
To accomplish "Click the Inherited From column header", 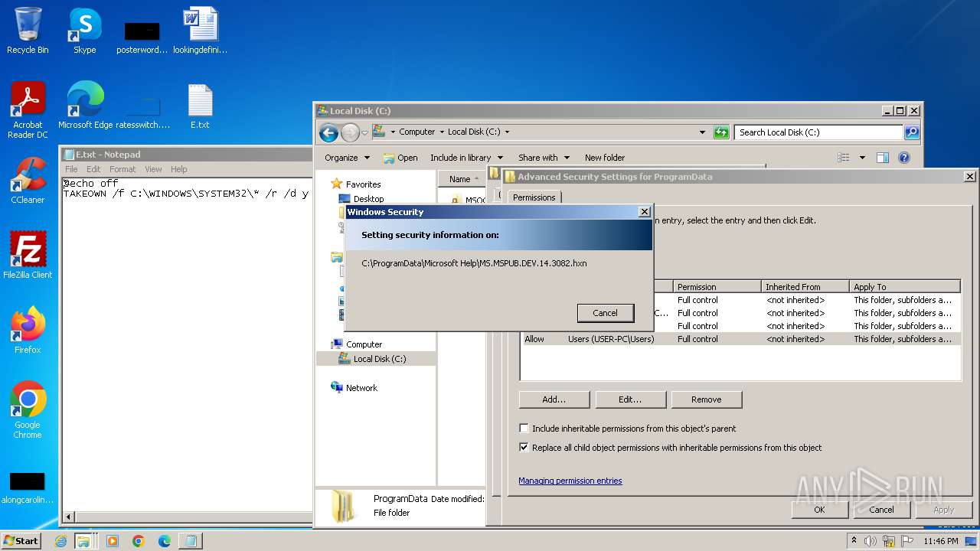I will coord(805,287).
